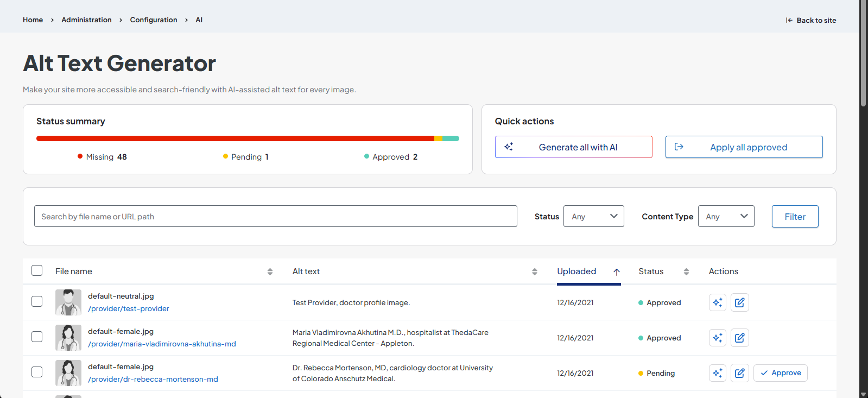Click Back to site link
The image size is (868, 398).
point(811,20)
